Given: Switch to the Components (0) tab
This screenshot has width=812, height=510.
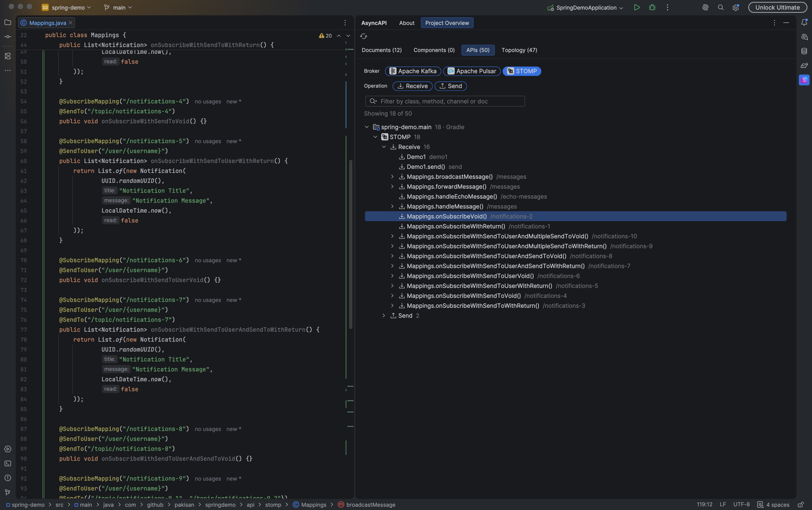Looking at the screenshot, I should [x=434, y=50].
